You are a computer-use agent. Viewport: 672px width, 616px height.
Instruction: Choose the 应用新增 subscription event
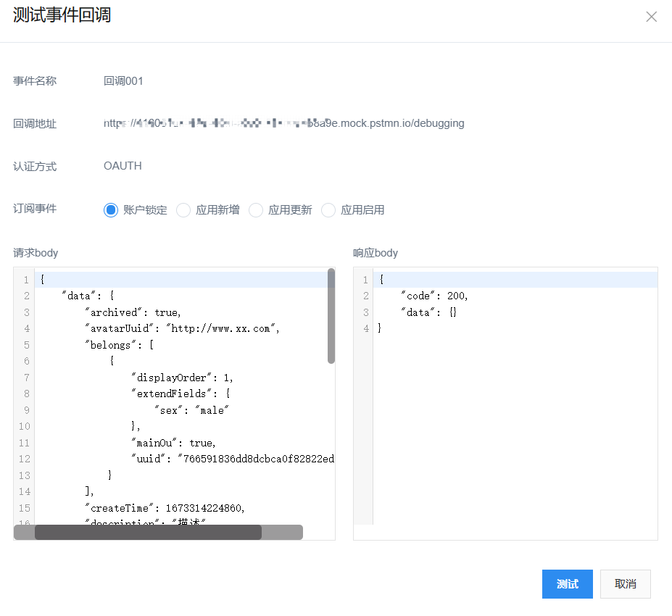[x=183, y=210]
